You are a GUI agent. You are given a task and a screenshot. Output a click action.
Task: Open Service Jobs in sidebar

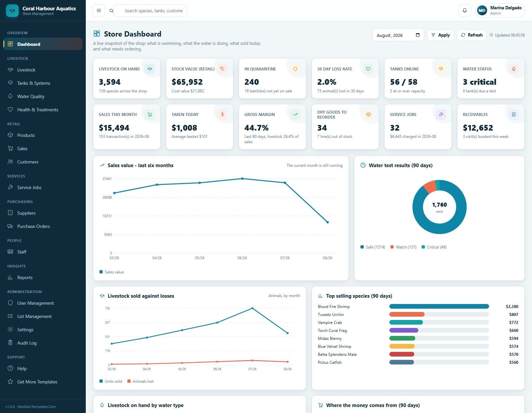click(x=43, y=187)
